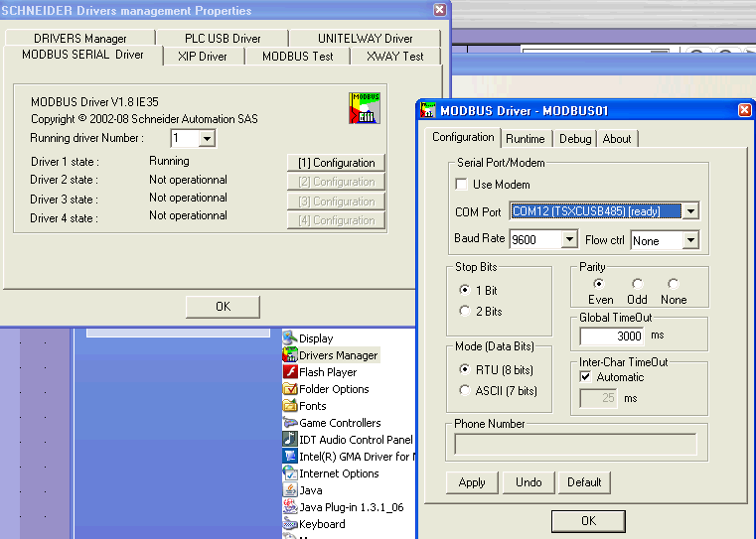Open the Folder Options icon
The height and width of the screenshot is (539, 756).
pyautogui.click(x=290, y=389)
